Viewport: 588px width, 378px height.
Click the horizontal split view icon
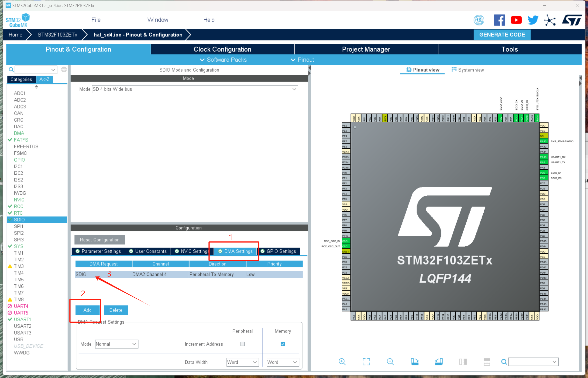(487, 362)
